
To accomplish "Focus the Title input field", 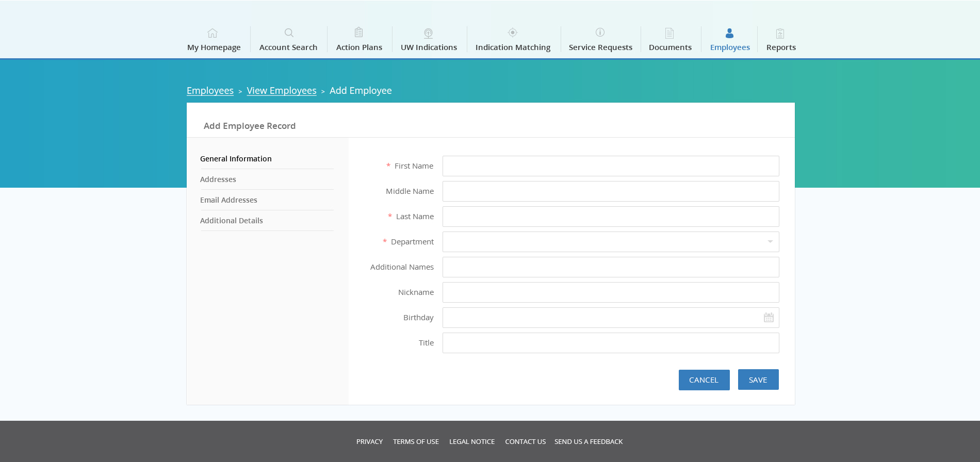I will [x=611, y=343].
